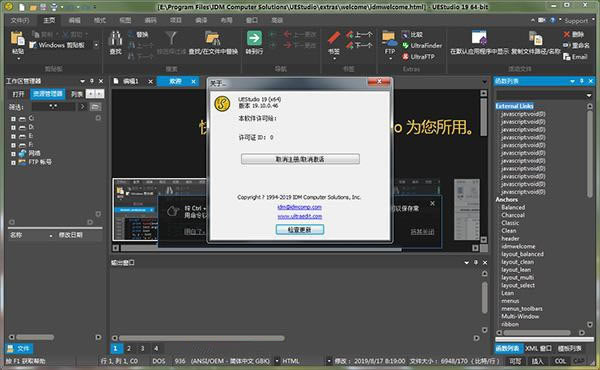The width and height of the screenshot is (600, 370).
Task: Switch to the Edit (编辑) ribbon tab
Action: tap(75, 20)
